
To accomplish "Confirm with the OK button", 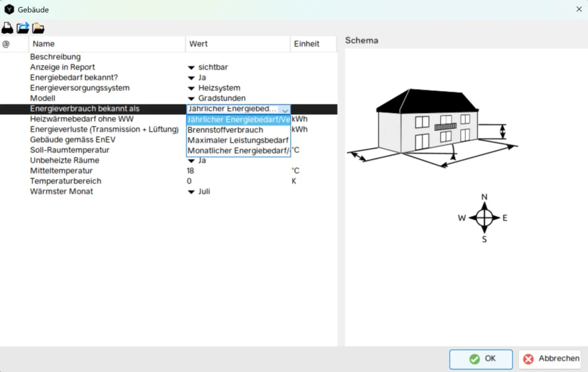I will 481,359.
